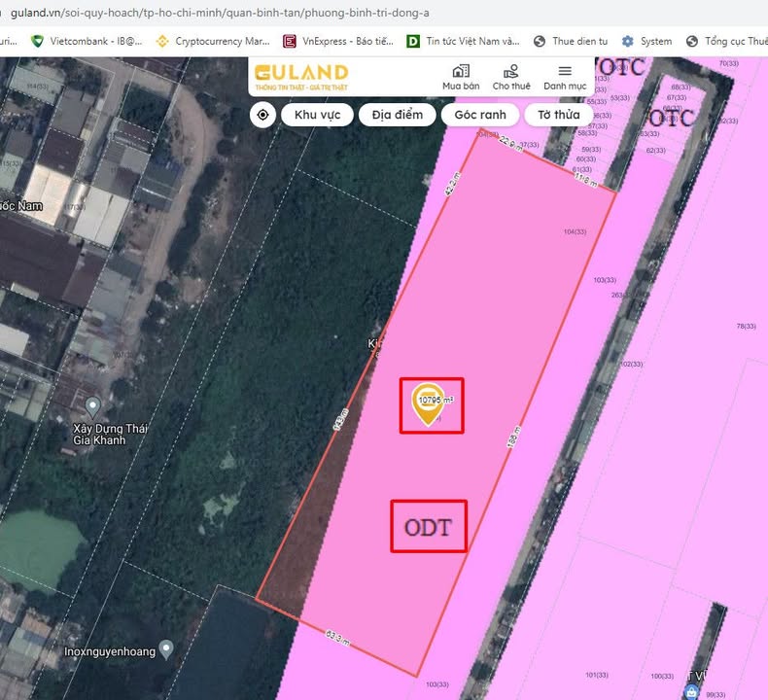Click the Guland logo
The width and height of the screenshot is (768, 700).
(x=301, y=78)
